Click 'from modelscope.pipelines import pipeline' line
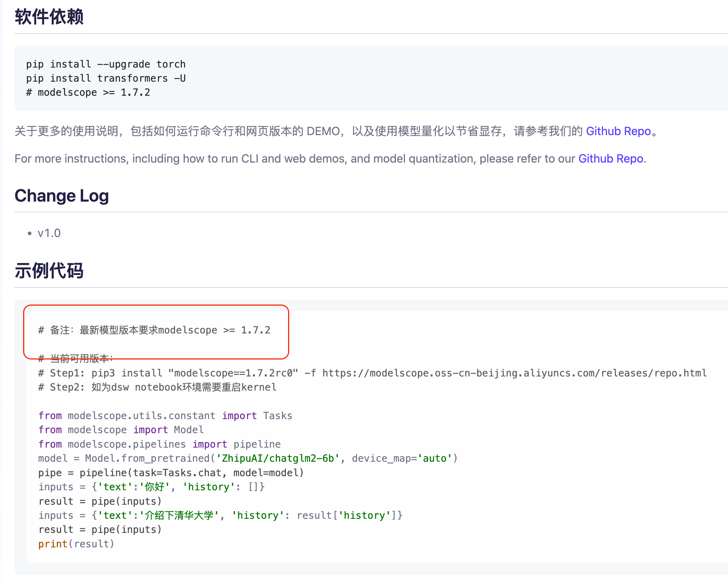728x586 pixels. point(159,444)
